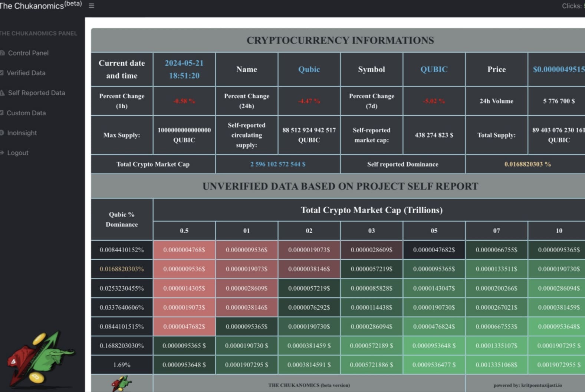Click the Custom Data sidebar icon
This screenshot has height=392, width=585.
(x=2, y=113)
